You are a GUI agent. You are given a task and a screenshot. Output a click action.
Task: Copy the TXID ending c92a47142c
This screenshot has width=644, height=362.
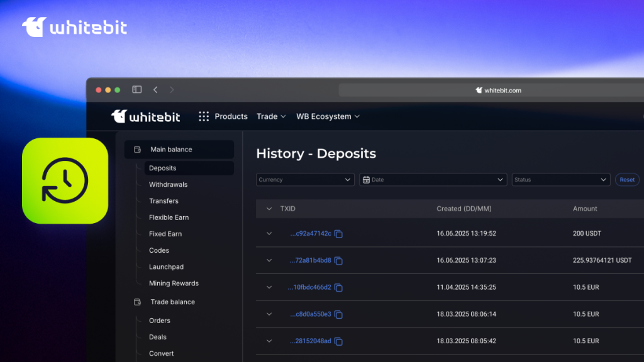click(338, 234)
